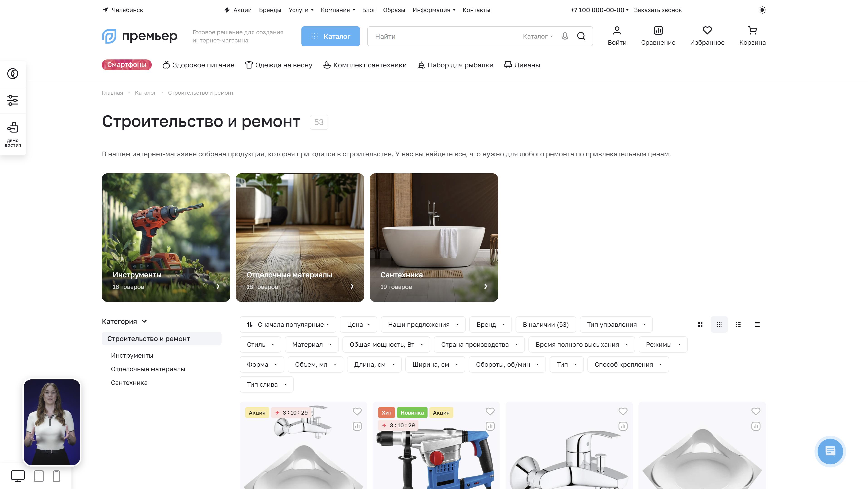Expand the Тип управления filter
Viewport: 868px width, 489px height.
point(616,324)
